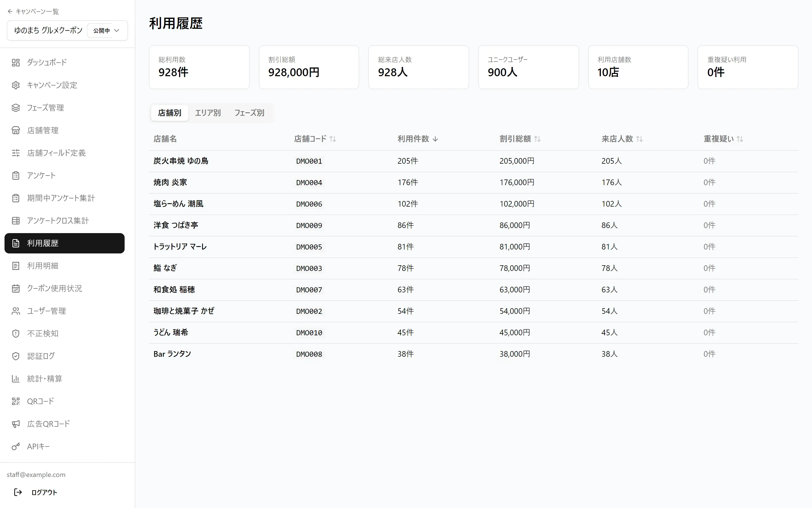Click the 利用店舗数 10店 card
Image resolution: width=812 pixels, height=508 pixels.
(x=638, y=67)
